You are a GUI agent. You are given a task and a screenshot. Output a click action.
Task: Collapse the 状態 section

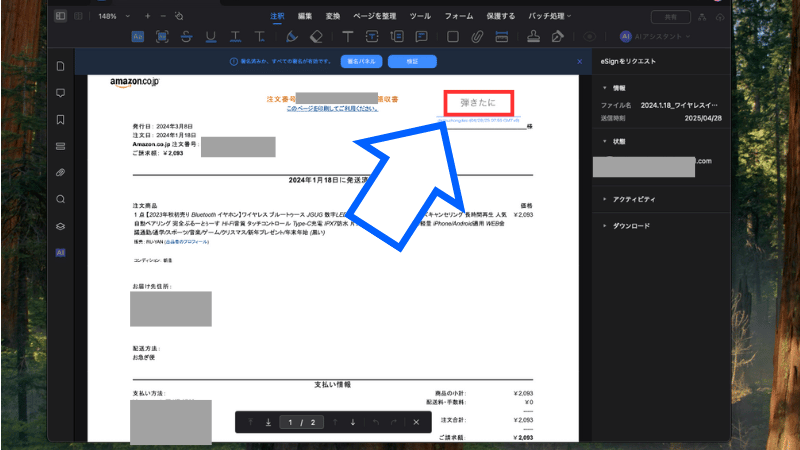coord(605,141)
